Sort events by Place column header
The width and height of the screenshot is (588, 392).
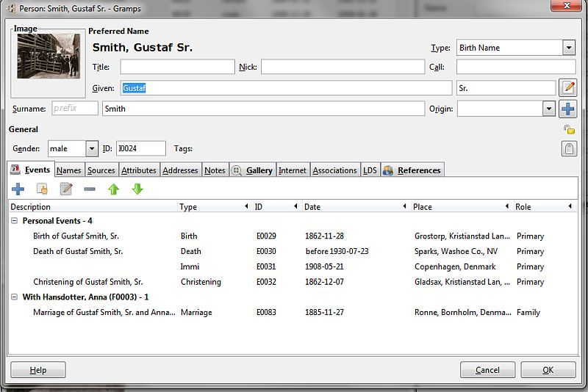coord(461,207)
